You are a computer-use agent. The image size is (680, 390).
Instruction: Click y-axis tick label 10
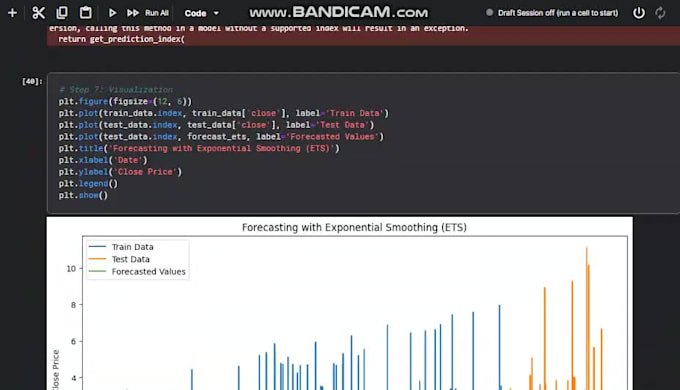pyautogui.click(x=71, y=269)
